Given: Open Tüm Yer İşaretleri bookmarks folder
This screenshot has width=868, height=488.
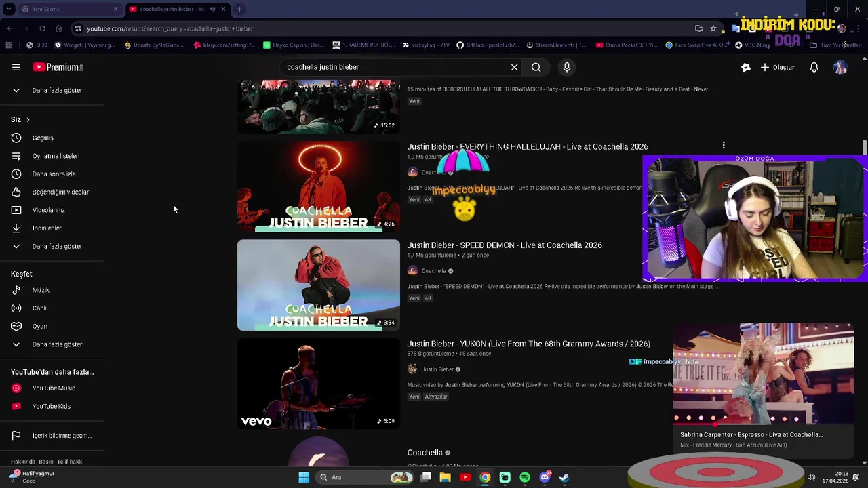Looking at the screenshot, I should [x=835, y=45].
